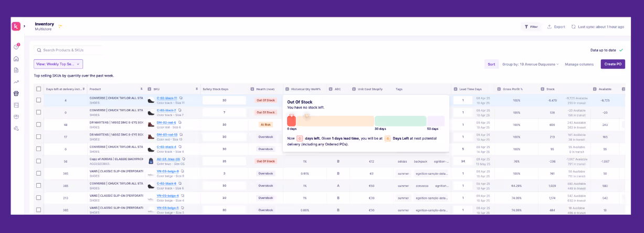This screenshot has height=233, width=644.
Task: Check the row for SKU C-02-black-4
Action: point(38,149)
